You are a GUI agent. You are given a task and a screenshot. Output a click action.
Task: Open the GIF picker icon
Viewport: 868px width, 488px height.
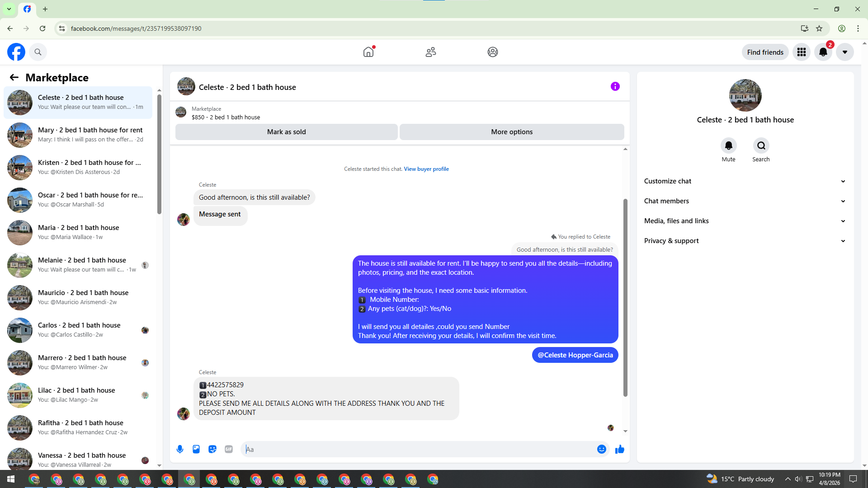229,449
